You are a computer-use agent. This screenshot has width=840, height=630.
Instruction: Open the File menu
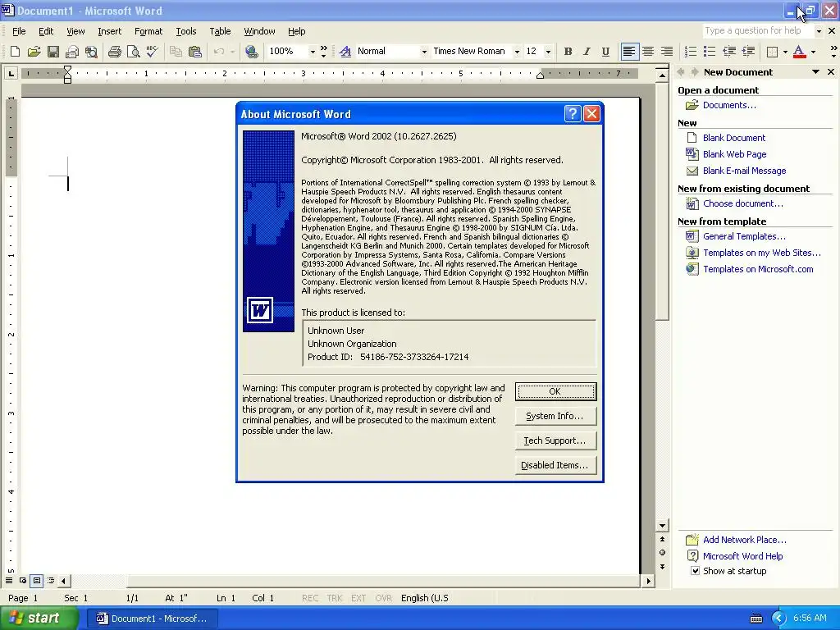[x=19, y=31]
